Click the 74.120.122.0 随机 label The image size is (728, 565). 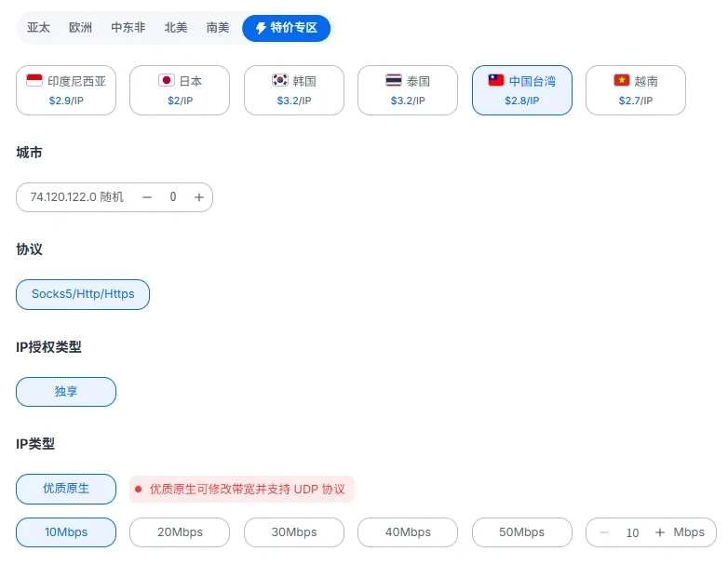tap(77, 197)
